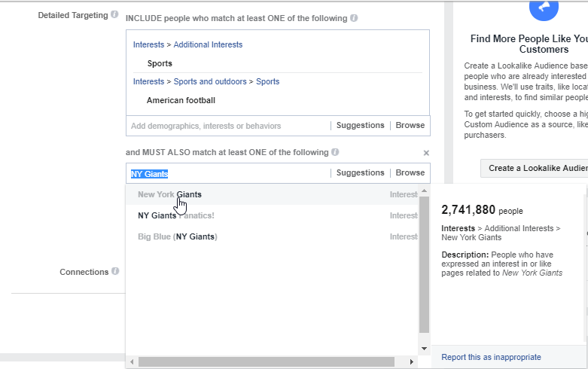Viewport: 588px width, 369px height.
Task: Click the blue Lookalike Audience icon
Action: 544,8
